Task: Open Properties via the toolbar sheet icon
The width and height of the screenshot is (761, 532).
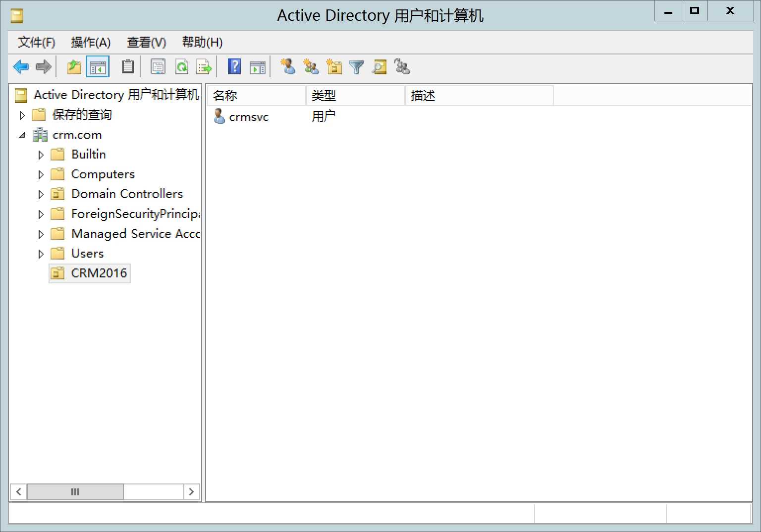Action: pyautogui.click(x=158, y=67)
